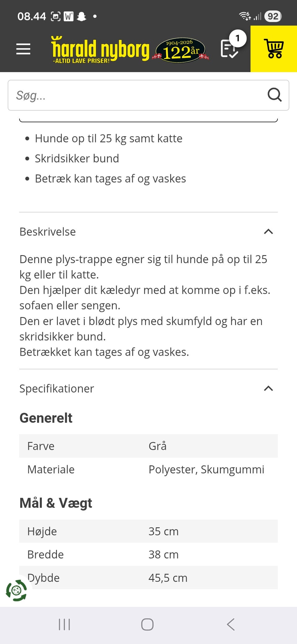Collapse the Beskrivelse section chevron
The width and height of the screenshot is (297, 644).
pos(268,232)
